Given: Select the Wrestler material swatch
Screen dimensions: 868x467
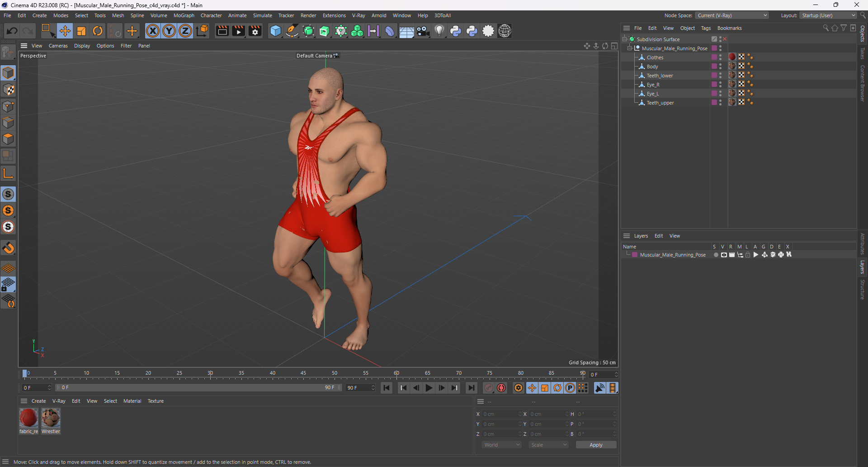Looking at the screenshot, I should (51, 418).
